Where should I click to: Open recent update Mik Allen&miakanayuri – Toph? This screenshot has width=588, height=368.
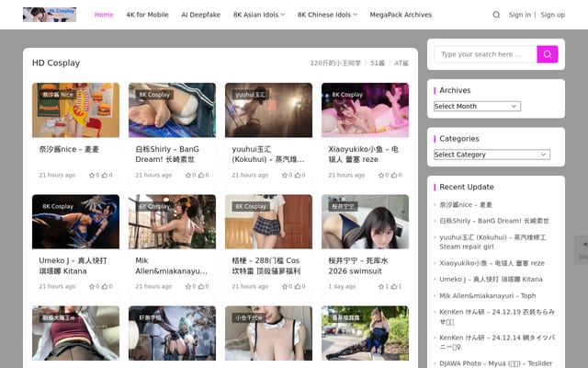[x=488, y=295]
